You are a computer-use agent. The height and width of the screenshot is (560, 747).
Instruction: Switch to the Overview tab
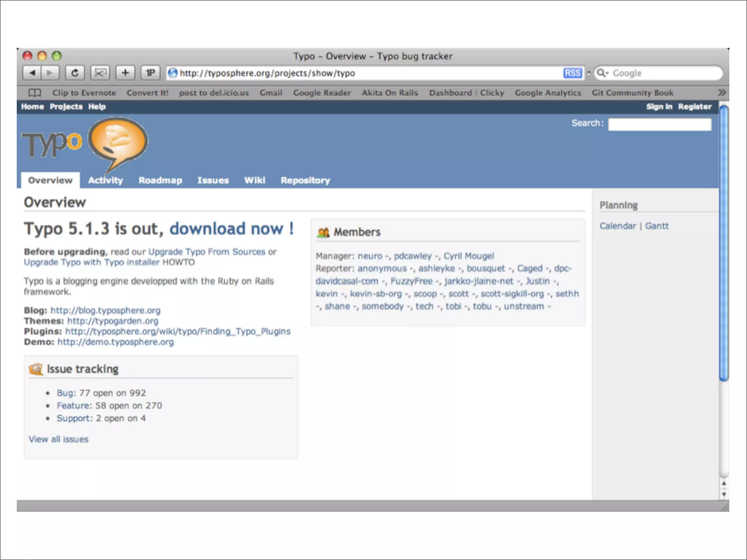click(x=50, y=180)
